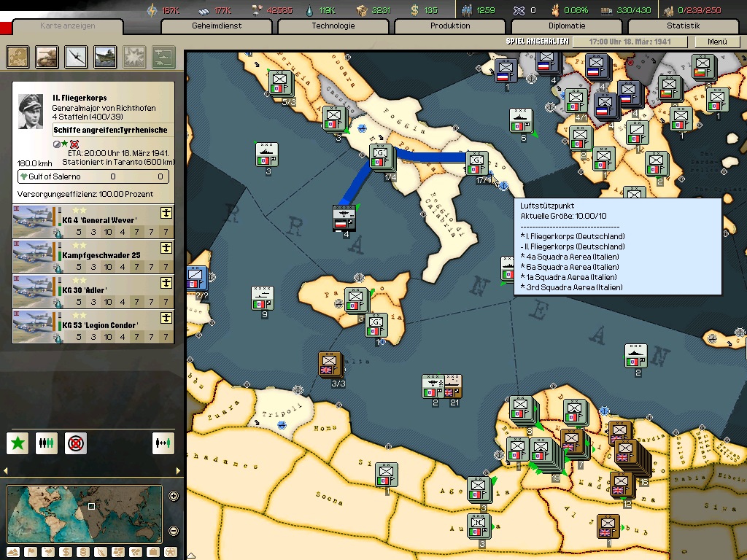
Task: Click von Richthofen's commander portrait
Action: click(x=31, y=112)
